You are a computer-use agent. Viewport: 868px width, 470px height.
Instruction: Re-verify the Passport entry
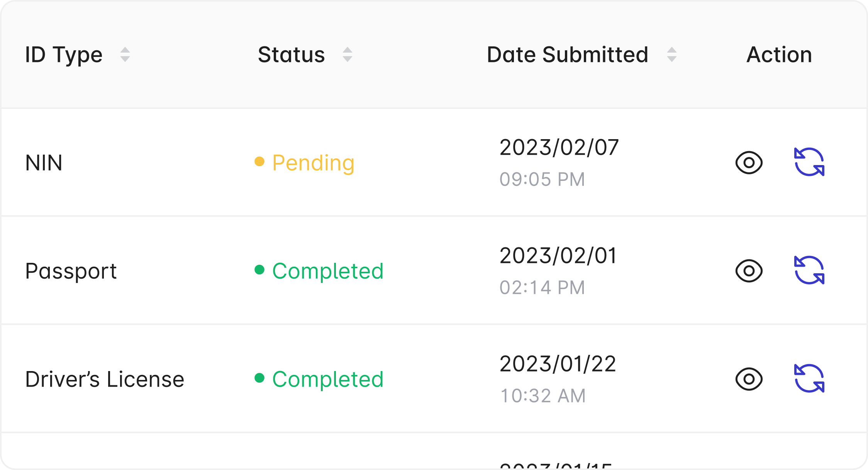click(809, 270)
